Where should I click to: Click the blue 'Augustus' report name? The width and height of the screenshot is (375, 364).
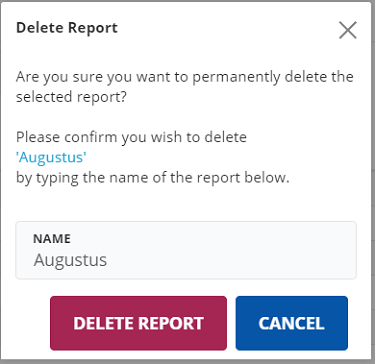51,157
